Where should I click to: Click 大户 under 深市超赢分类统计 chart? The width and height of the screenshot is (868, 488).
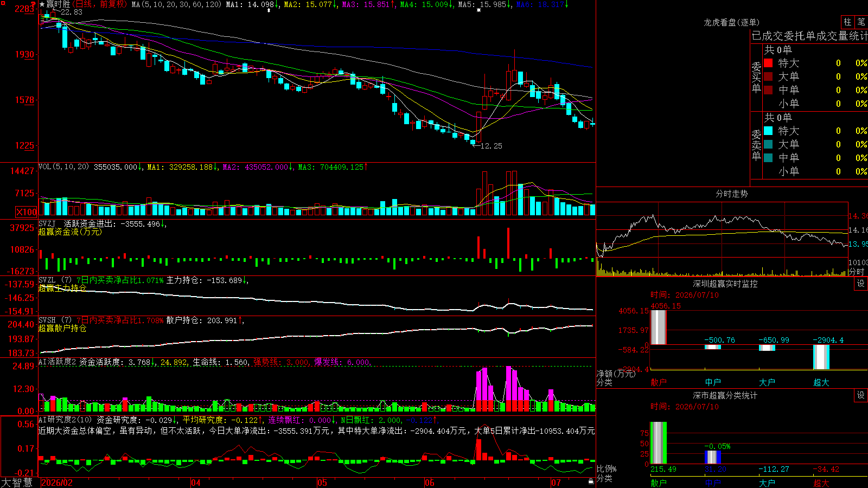tap(767, 483)
